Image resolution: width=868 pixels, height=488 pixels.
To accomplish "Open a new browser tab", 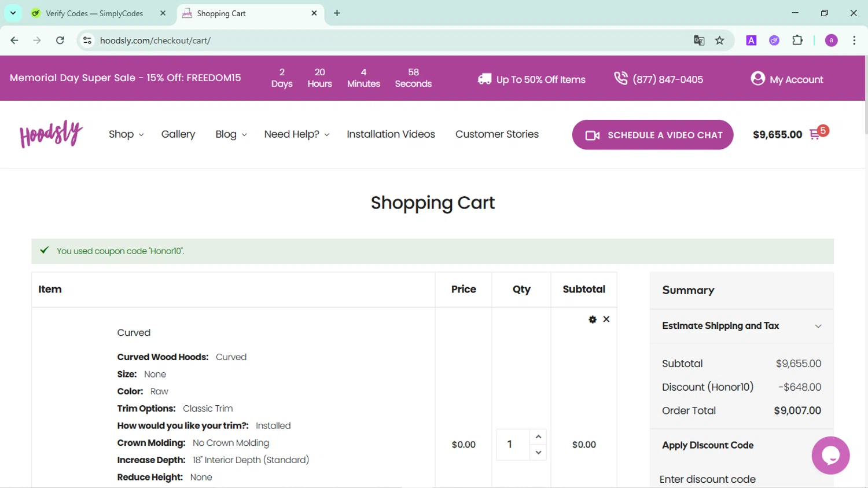I will pos(337,13).
